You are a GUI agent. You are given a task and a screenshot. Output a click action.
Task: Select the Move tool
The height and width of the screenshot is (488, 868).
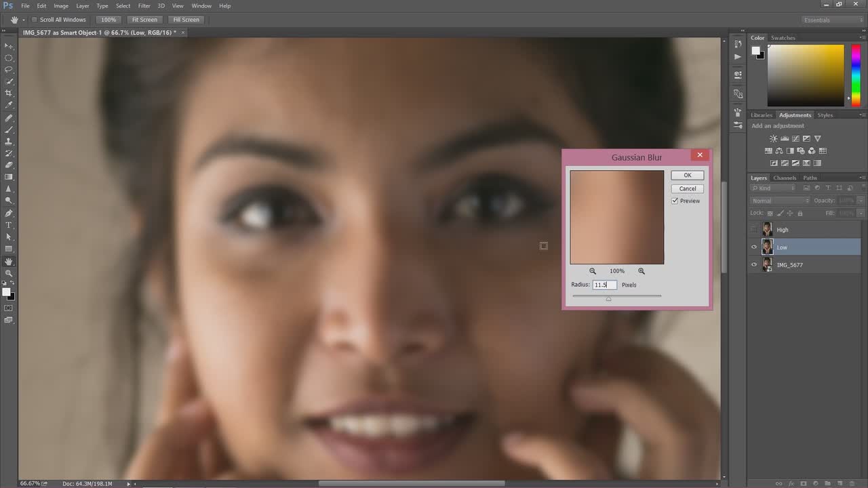pyautogui.click(x=9, y=45)
